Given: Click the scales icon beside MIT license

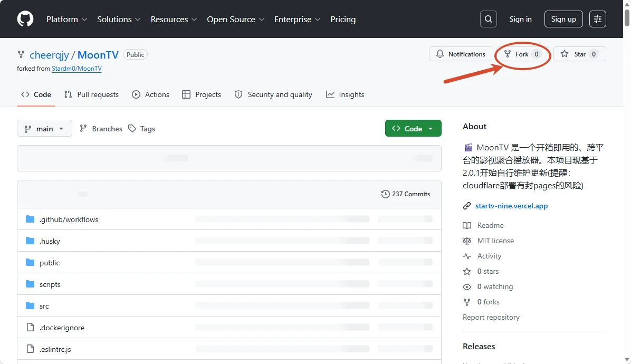Looking at the screenshot, I should coord(467,241).
